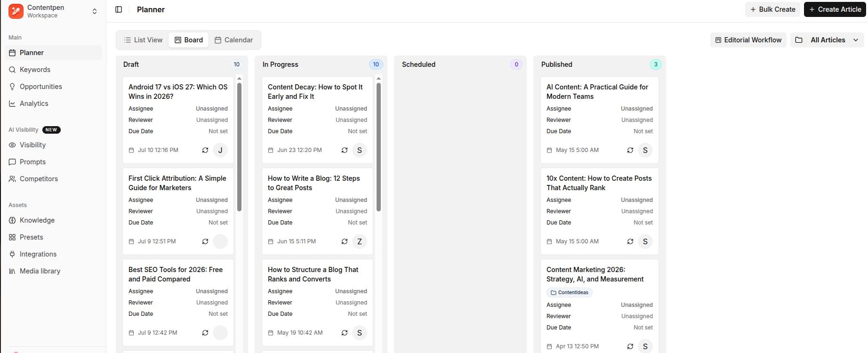Click the ContentIdeas folder tag
868x353 pixels.
570,293
